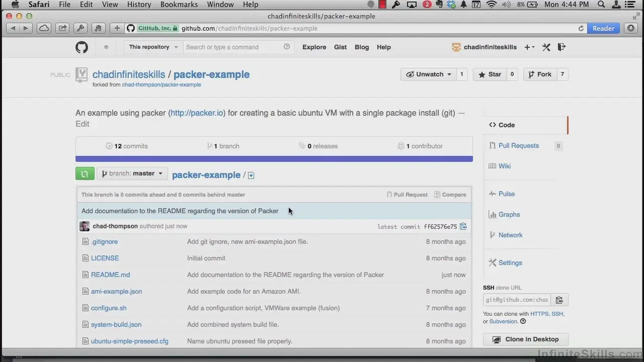Click the Compare link
The height and width of the screenshot is (362, 644).
click(450, 195)
